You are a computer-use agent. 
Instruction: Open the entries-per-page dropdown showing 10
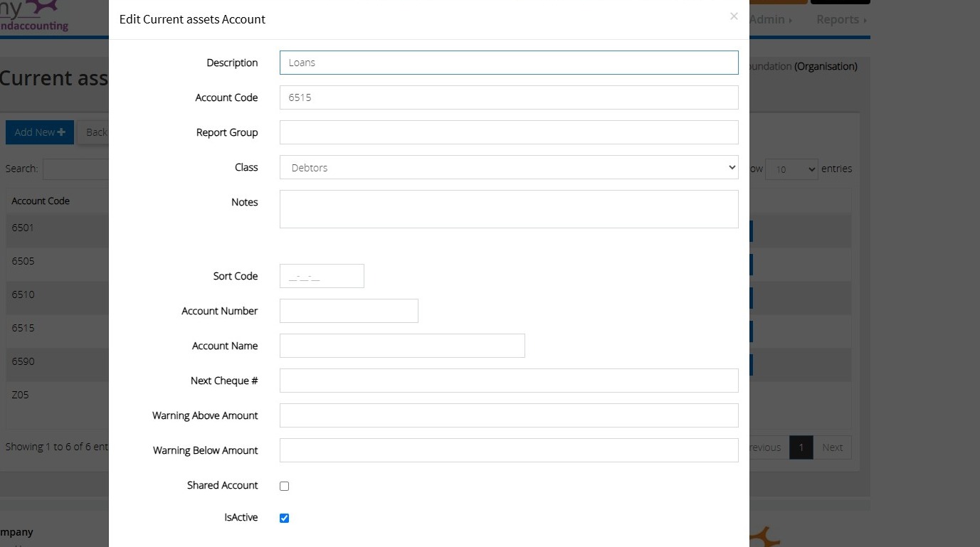(792, 169)
